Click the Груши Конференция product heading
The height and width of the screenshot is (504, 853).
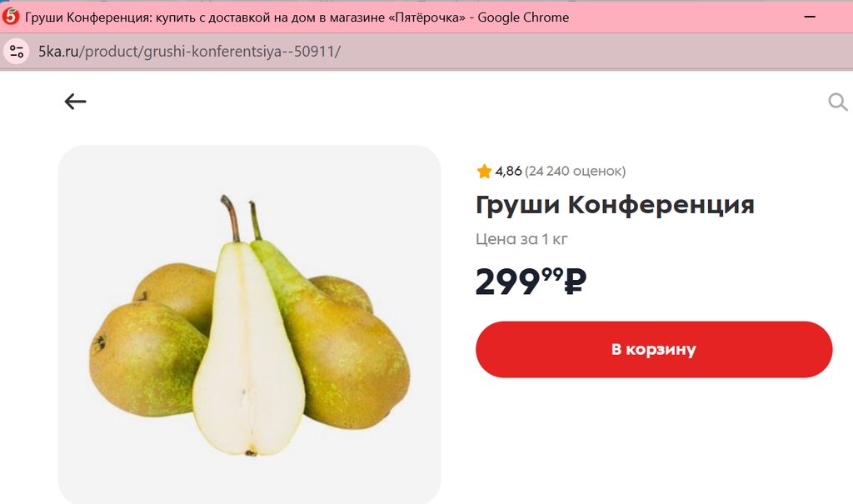coord(615,205)
